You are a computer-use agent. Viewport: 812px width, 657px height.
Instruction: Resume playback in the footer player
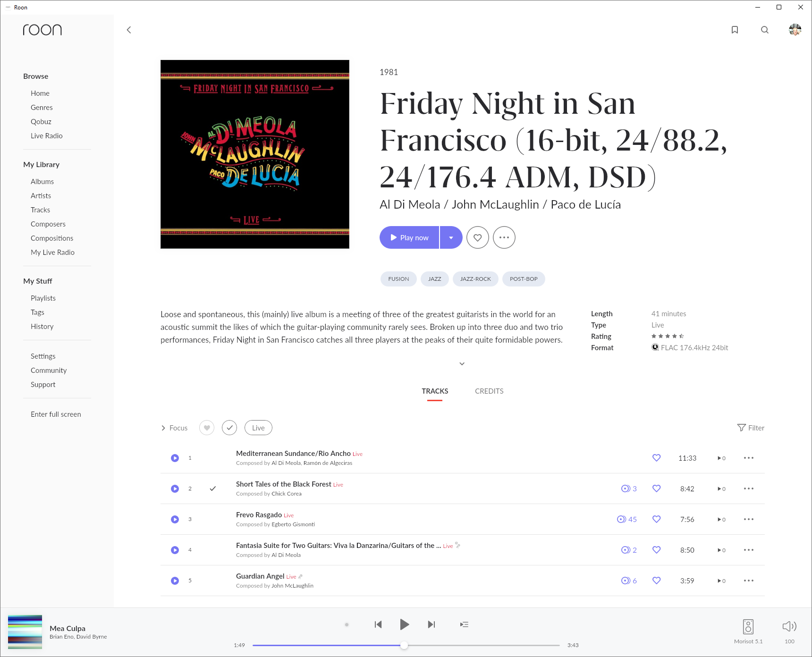pos(405,624)
